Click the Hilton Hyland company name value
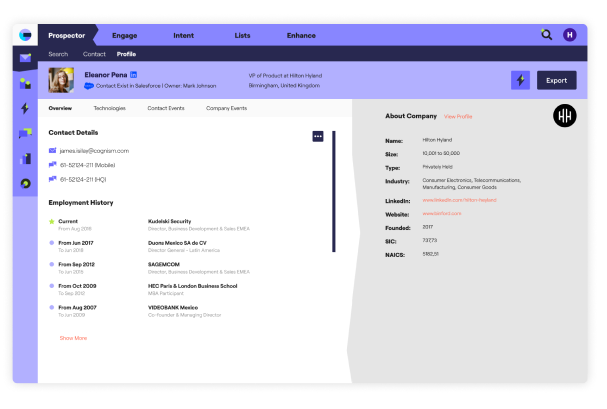This screenshot has width=607, height=409. 437,140
